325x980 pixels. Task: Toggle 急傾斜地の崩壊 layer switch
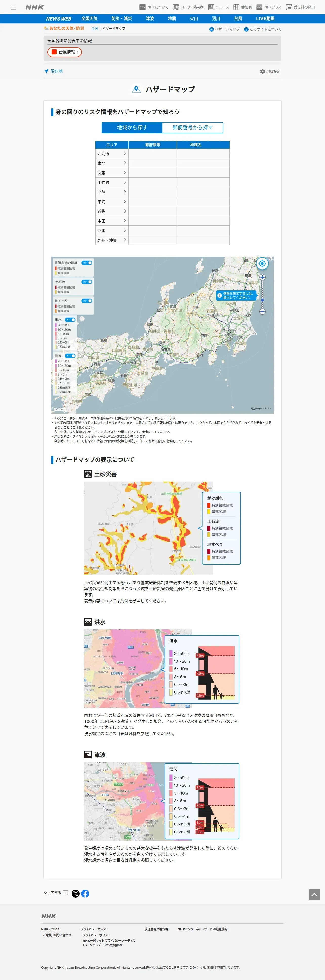click(x=87, y=263)
